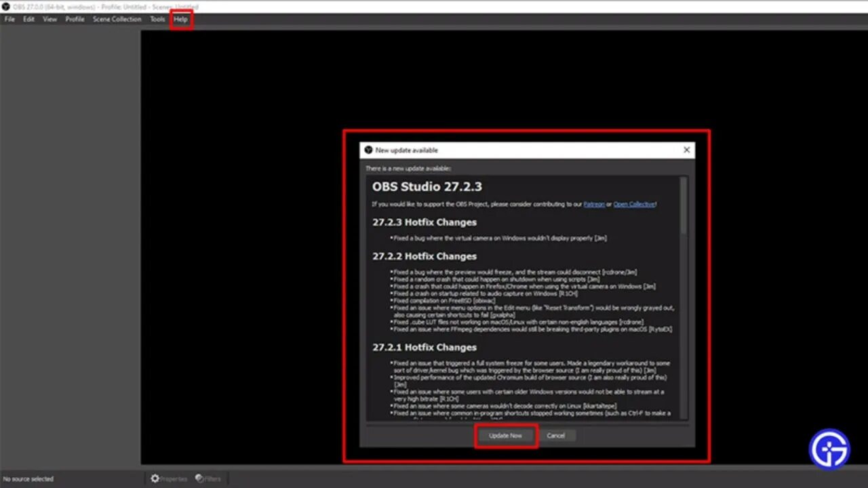Click the audio capture startup crash line
868x488 pixels.
pyautogui.click(x=485, y=293)
